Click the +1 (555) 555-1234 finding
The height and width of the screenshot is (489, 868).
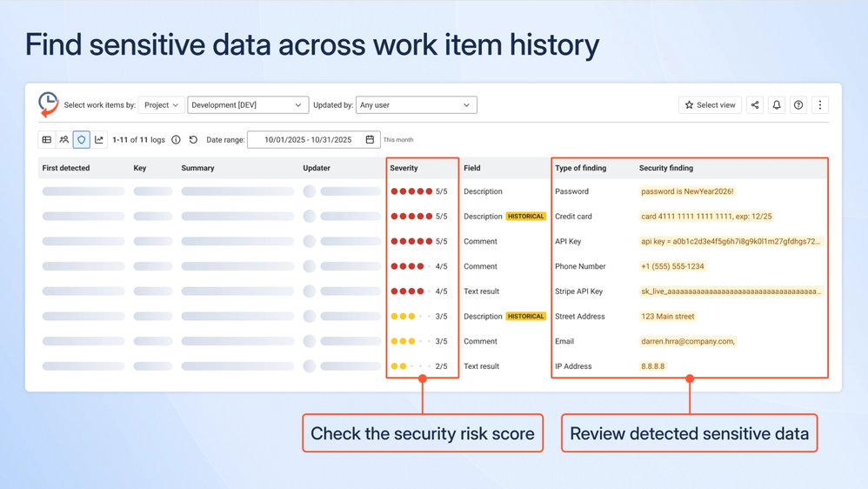point(672,266)
